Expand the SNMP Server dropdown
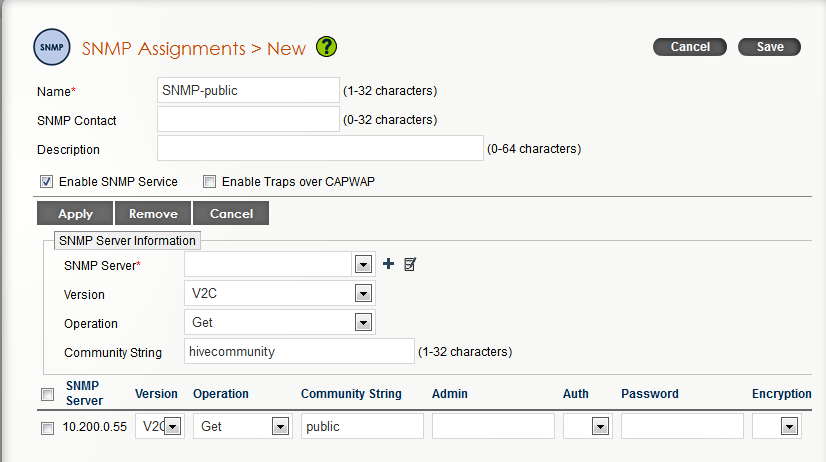This screenshot has height=462, width=826. click(363, 264)
